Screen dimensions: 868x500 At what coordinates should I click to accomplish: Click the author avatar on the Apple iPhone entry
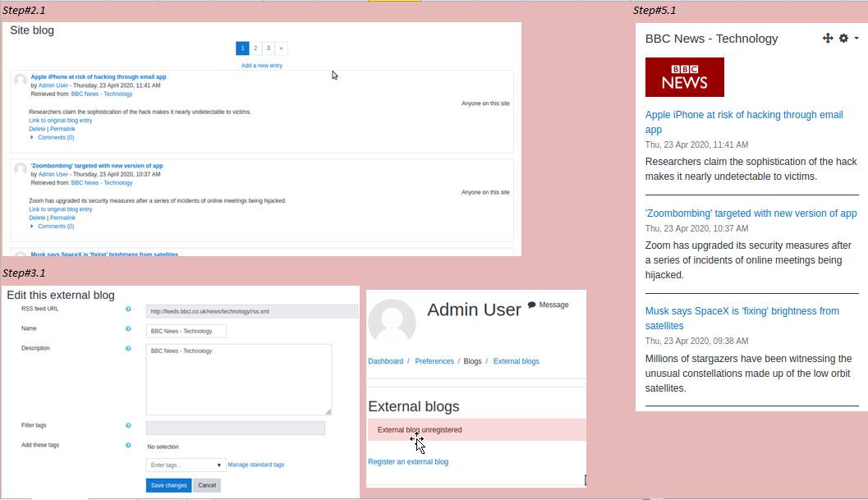click(21, 80)
